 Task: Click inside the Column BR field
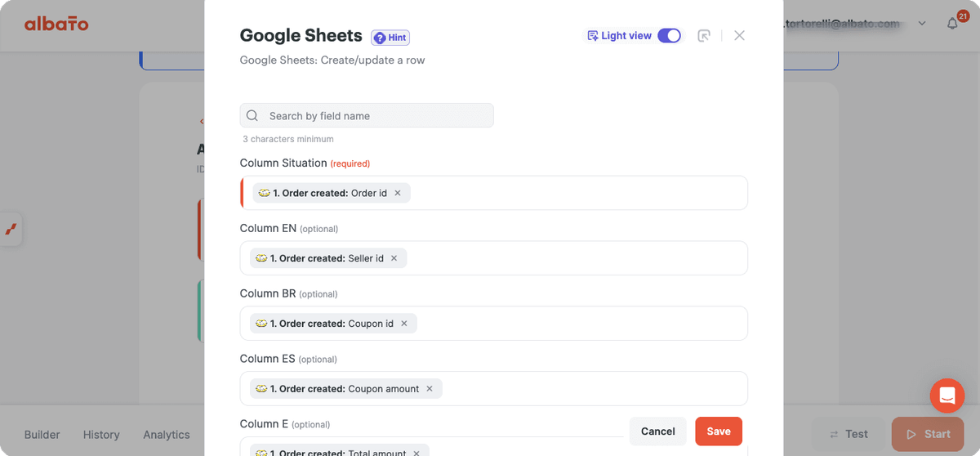coord(494,324)
